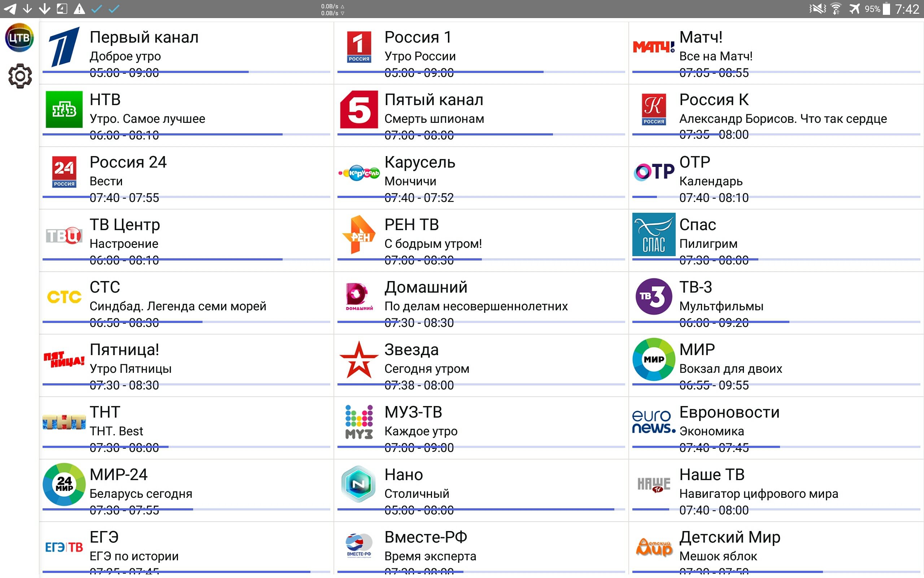Image resolution: width=924 pixels, height=578 pixels.
Task: Click time '07:40 - 07:55' of Россия 24
Action: coord(124,198)
